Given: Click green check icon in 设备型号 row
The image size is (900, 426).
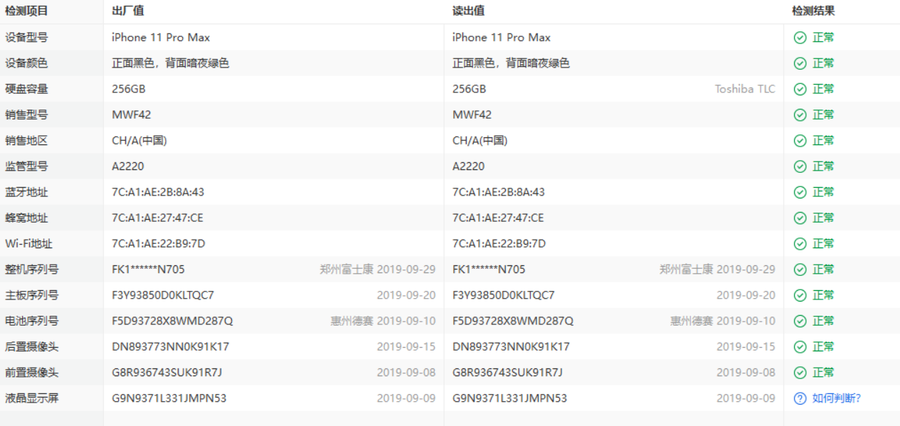Looking at the screenshot, I should [x=800, y=38].
